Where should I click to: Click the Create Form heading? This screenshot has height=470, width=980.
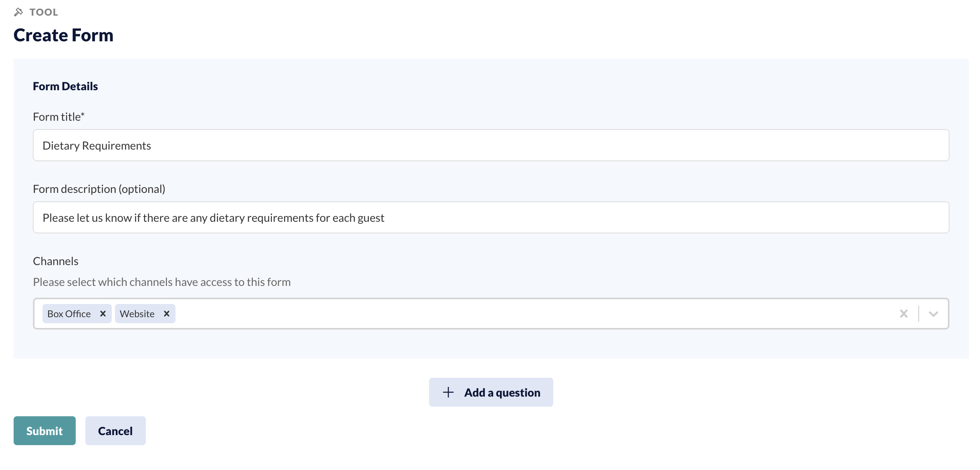click(x=63, y=35)
